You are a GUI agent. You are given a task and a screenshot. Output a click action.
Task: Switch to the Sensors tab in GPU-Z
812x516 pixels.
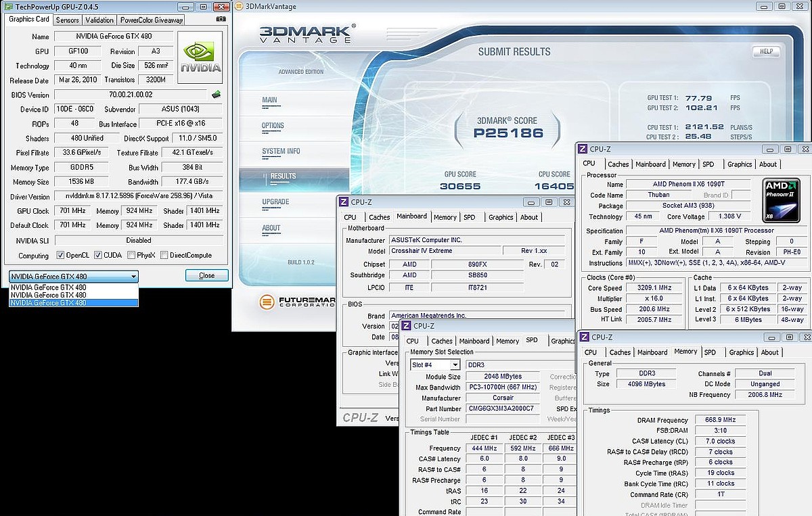[68, 20]
